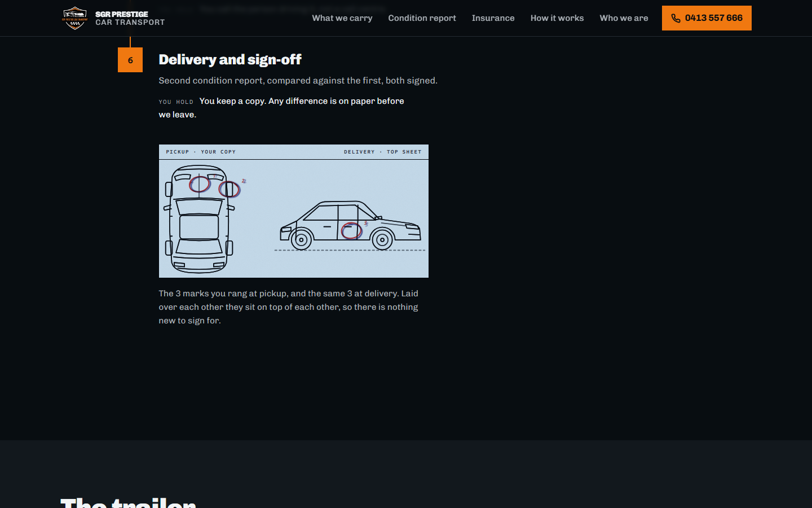
Task: Select How it works in navigation
Action: [x=557, y=18]
